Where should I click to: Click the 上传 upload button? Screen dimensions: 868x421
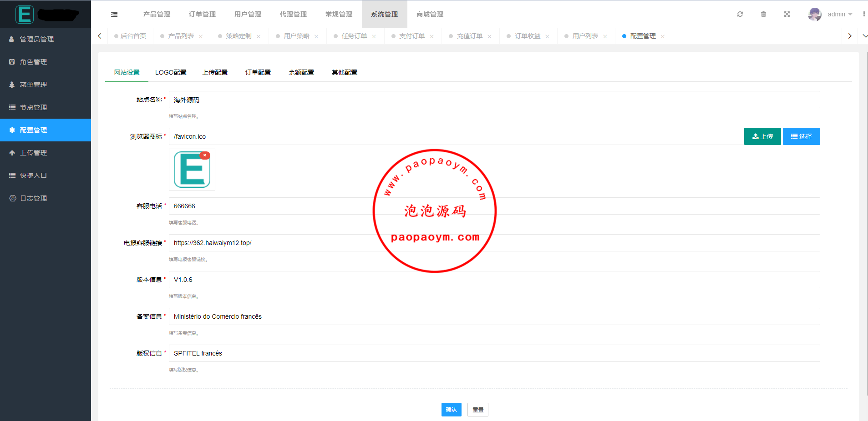coord(762,136)
